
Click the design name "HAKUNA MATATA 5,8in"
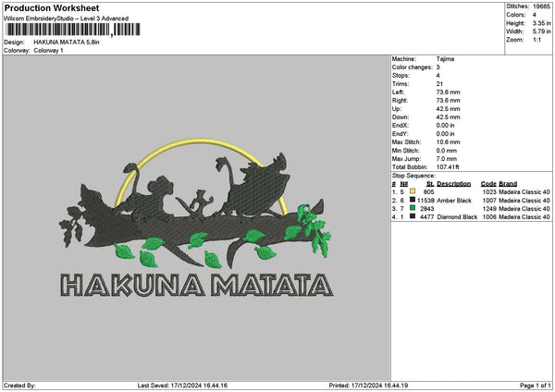pos(67,43)
